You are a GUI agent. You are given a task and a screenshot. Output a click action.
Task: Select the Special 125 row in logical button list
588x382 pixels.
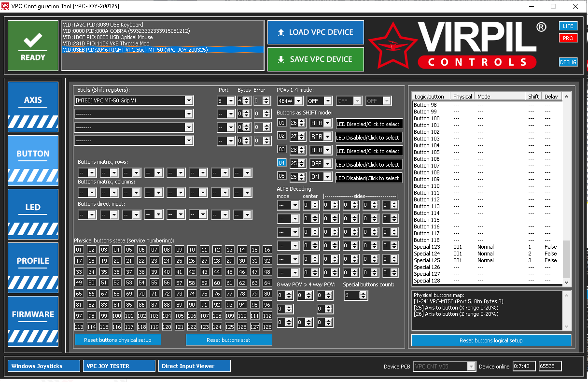tap(487, 260)
